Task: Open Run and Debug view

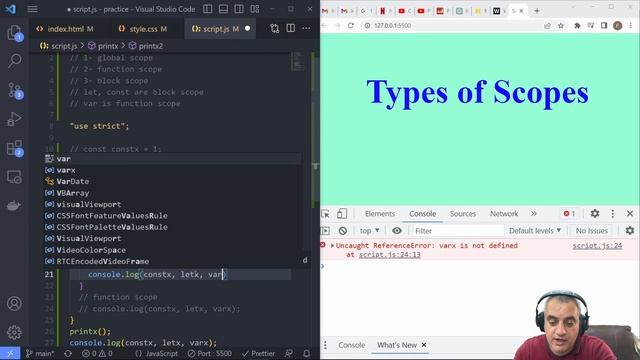Action: pos(14,119)
